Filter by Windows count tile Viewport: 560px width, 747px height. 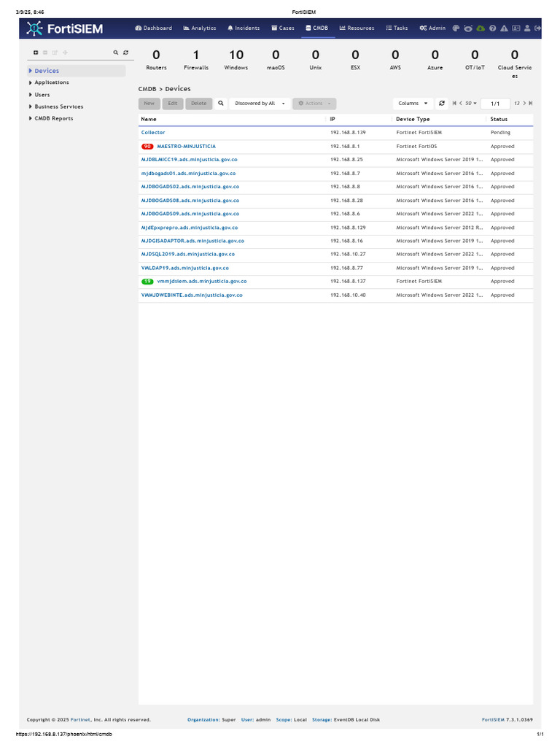pyautogui.click(x=236, y=60)
